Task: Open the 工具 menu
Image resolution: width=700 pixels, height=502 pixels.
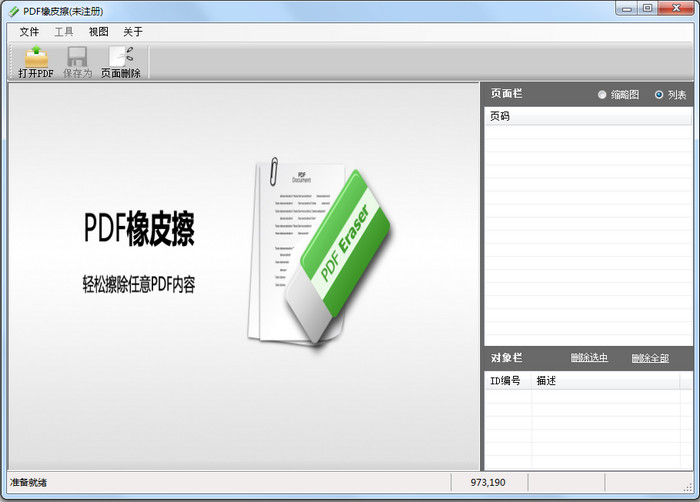Action: pos(64,32)
